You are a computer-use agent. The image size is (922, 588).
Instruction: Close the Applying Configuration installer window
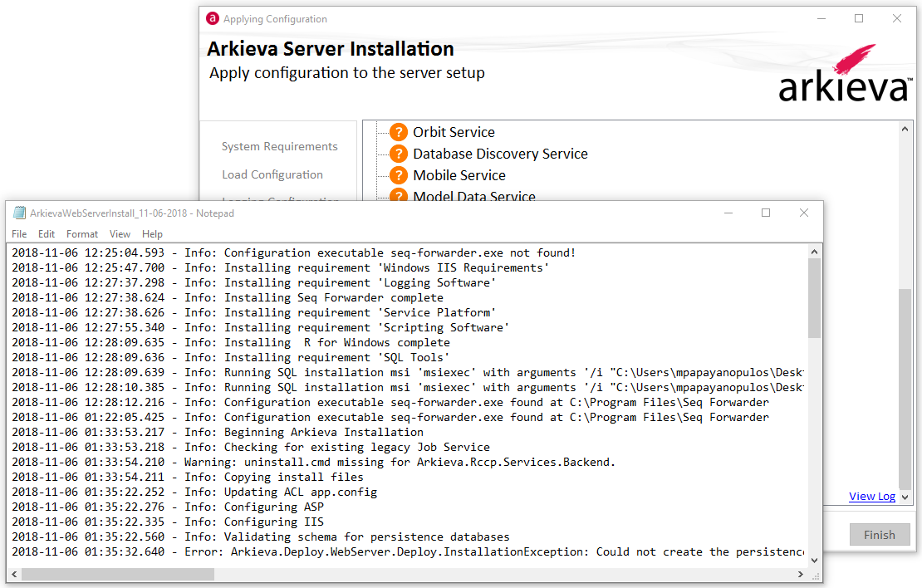tap(897, 19)
